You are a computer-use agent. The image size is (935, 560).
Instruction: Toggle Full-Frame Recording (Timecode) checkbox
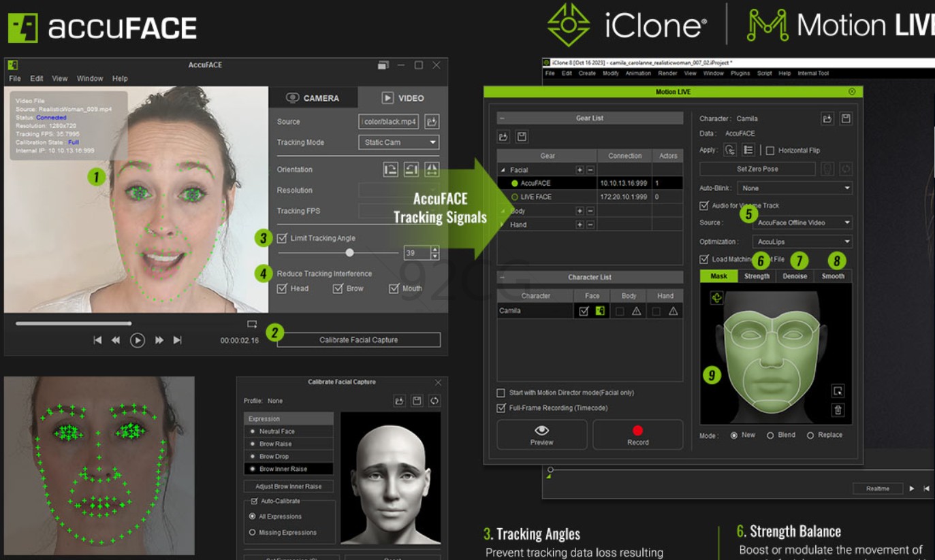click(x=501, y=408)
